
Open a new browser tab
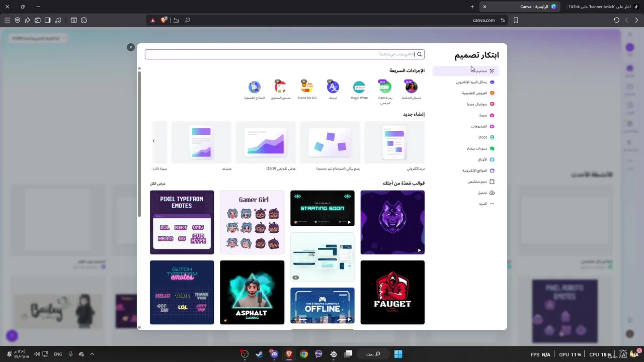[x=472, y=7]
